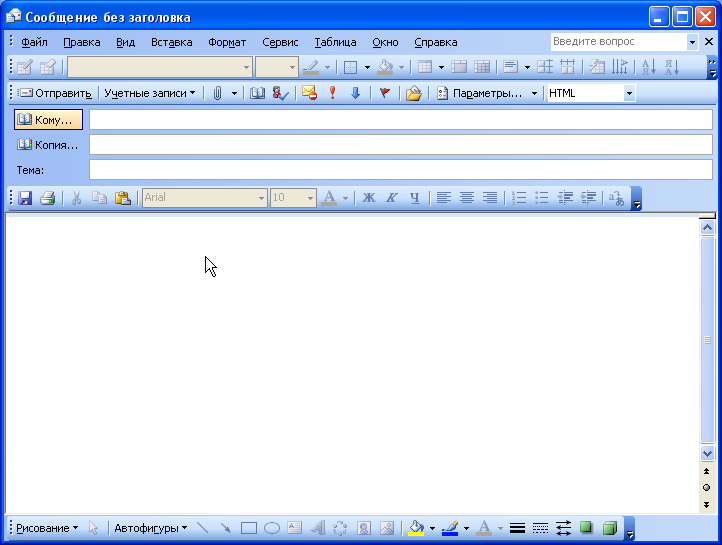Click the line style icon

click(x=518, y=528)
